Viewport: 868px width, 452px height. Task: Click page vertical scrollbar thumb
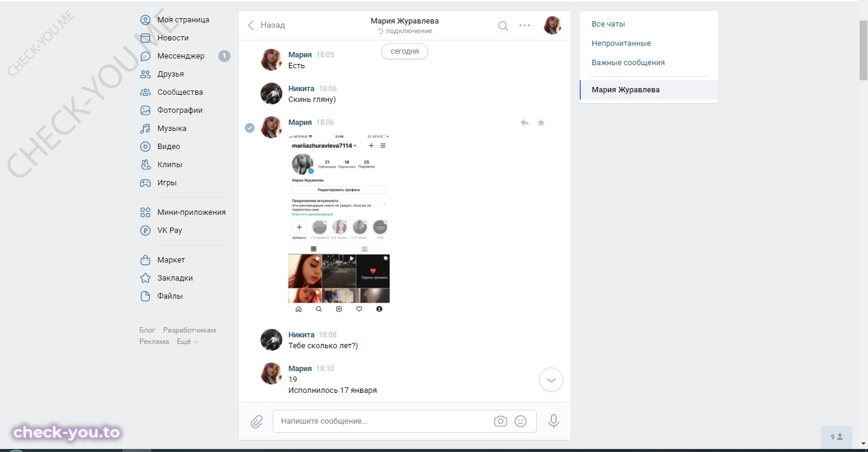863,49
